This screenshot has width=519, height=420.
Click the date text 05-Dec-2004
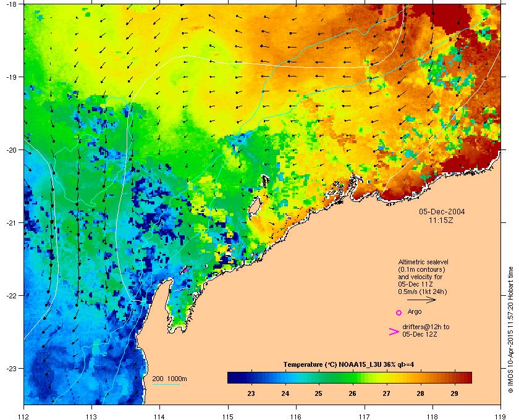point(442,212)
